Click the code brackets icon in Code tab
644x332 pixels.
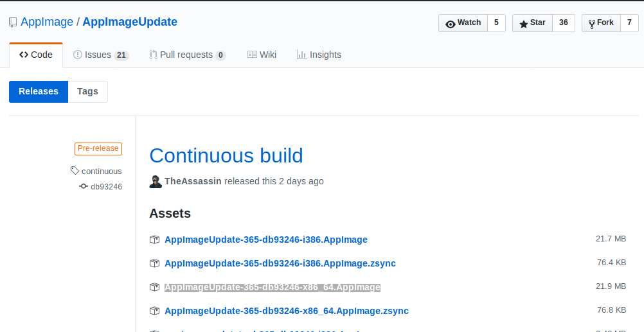pos(24,55)
